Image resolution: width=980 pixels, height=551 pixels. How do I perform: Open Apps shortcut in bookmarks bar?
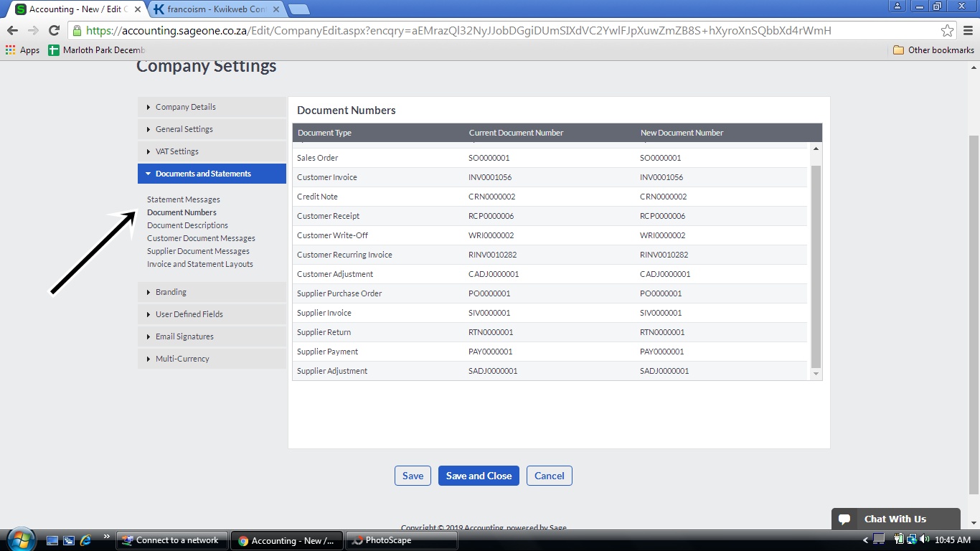coord(22,50)
